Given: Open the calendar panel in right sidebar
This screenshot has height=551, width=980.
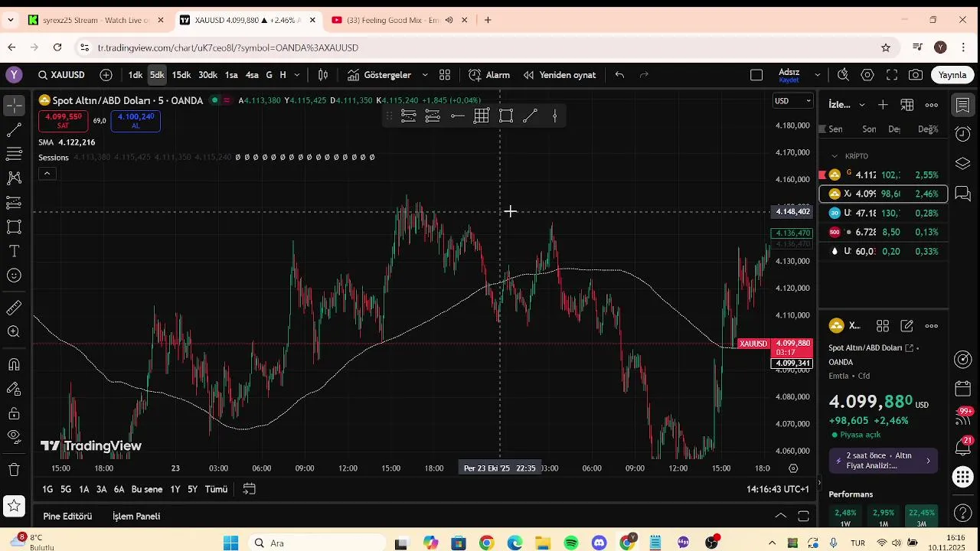Looking at the screenshot, I should tap(963, 389).
